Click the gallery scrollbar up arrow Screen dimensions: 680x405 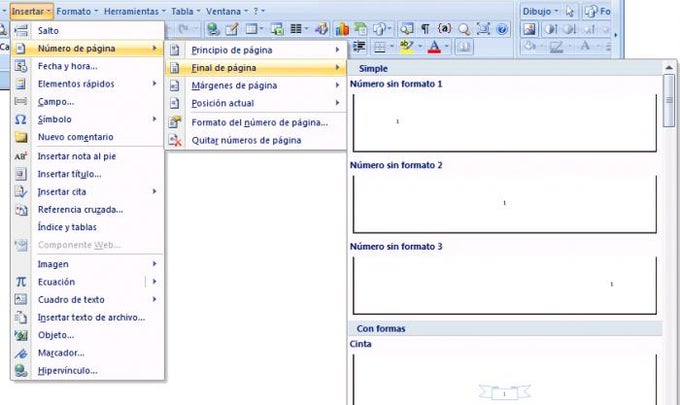coord(669,67)
